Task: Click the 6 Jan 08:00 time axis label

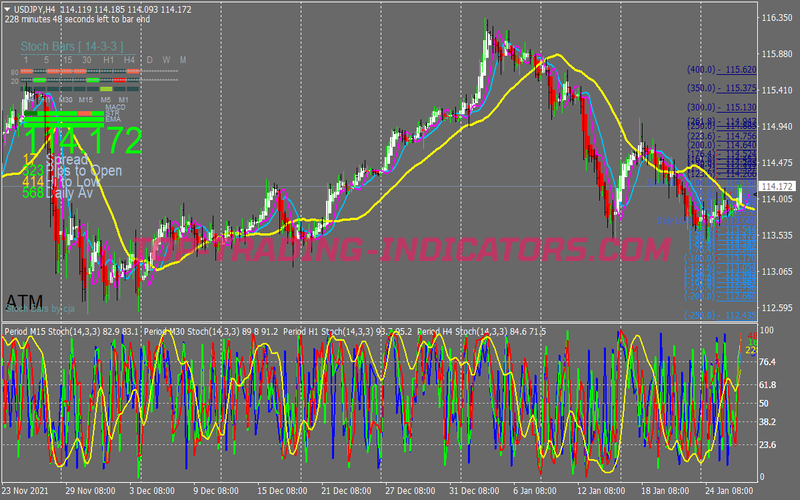Action: click(x=534, y=491)
